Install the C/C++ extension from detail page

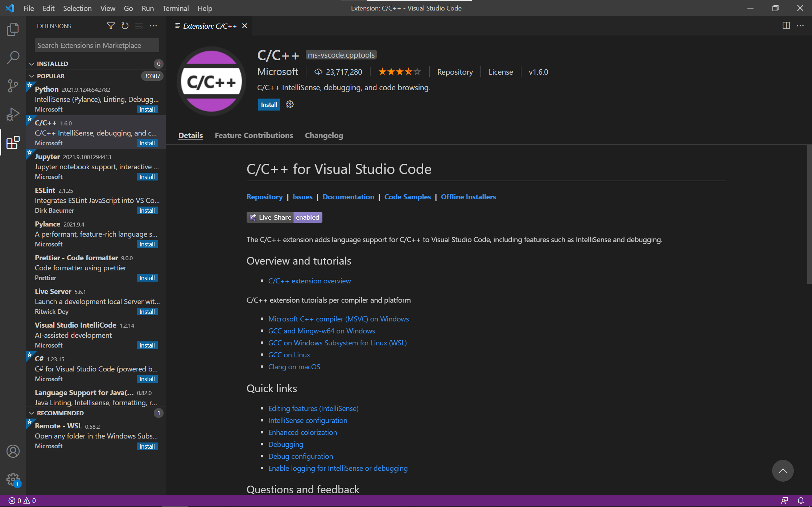pos(269,105)
